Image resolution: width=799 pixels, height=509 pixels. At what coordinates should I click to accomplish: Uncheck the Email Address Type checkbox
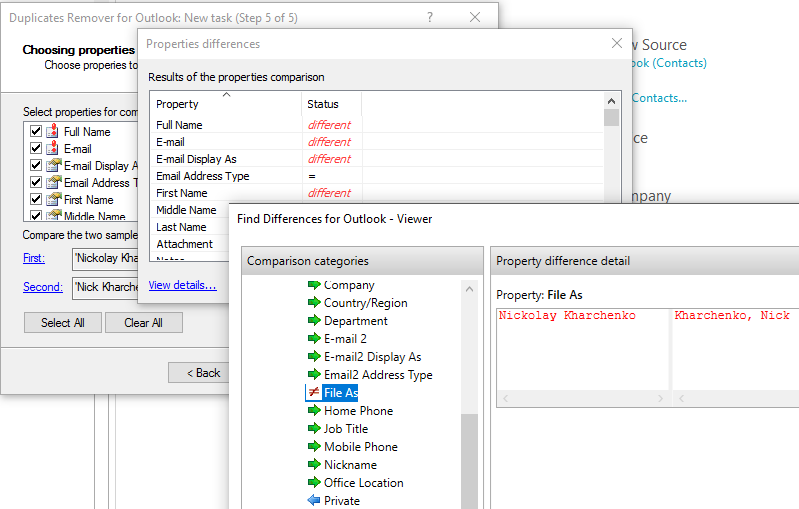[x=36, y=182]
